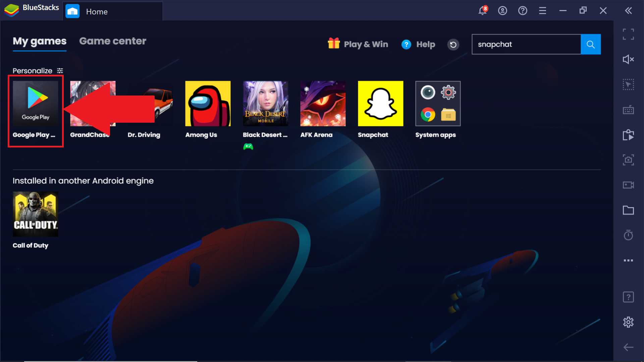
Task: Take a screenshot using sidebar icon
Action: click(628, 160)
